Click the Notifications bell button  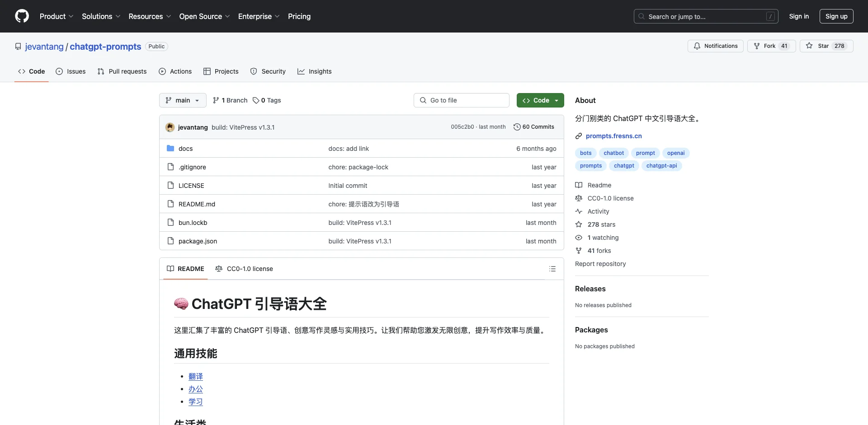click(x=715, y=46)
